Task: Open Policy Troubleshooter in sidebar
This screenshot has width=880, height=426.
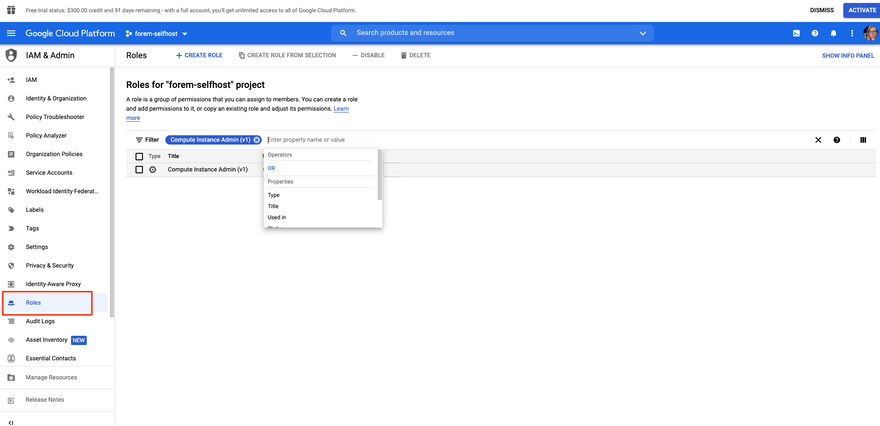Action: (54, 117)
